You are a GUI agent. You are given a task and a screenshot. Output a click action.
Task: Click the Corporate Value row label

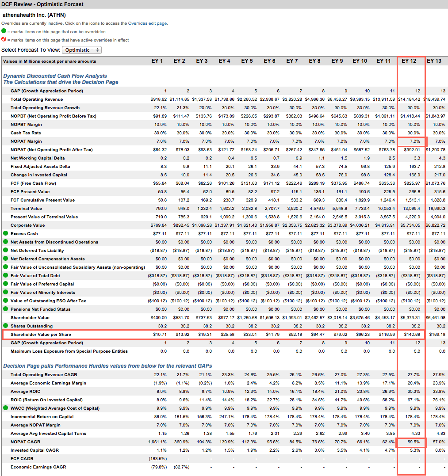coord(27,225)
